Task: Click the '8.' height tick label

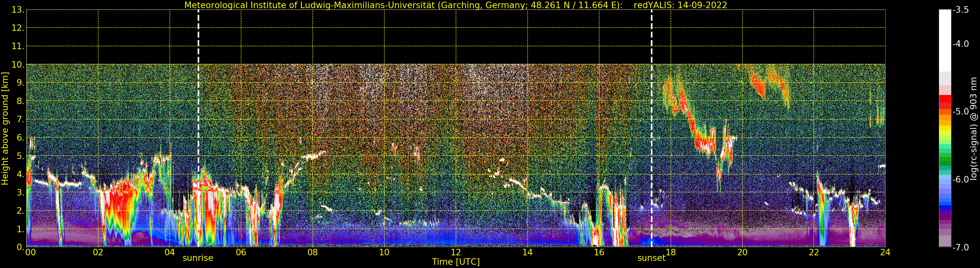Action: click(20, 101)
